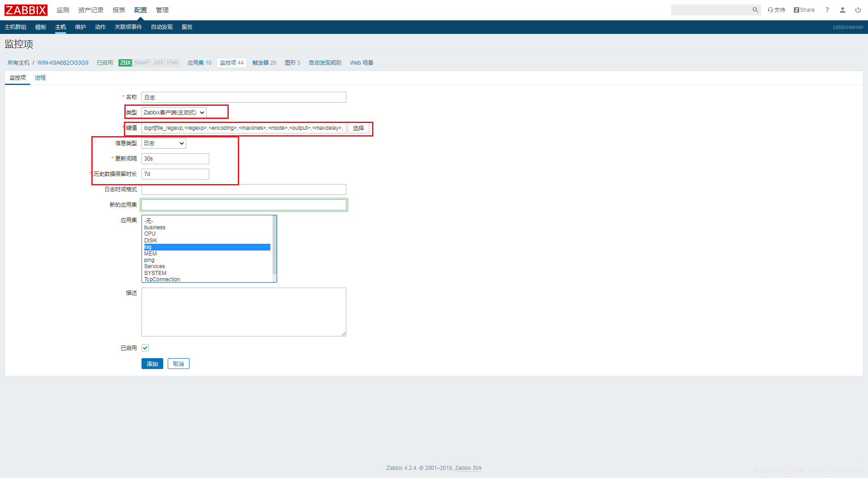Screen dimensions: 868x478
Task: Select ping in application list
Action: pyautogui.click(x=207, y=260)
